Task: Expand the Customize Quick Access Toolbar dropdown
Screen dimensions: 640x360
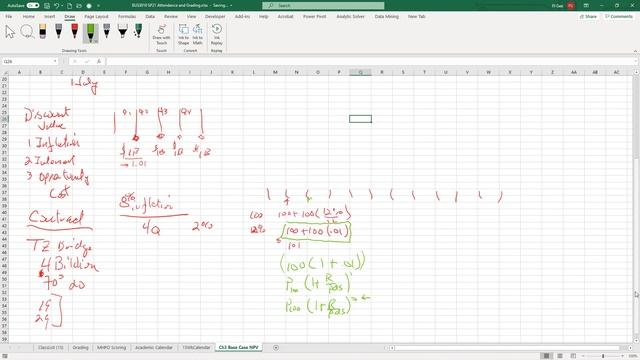Action: 98,6
